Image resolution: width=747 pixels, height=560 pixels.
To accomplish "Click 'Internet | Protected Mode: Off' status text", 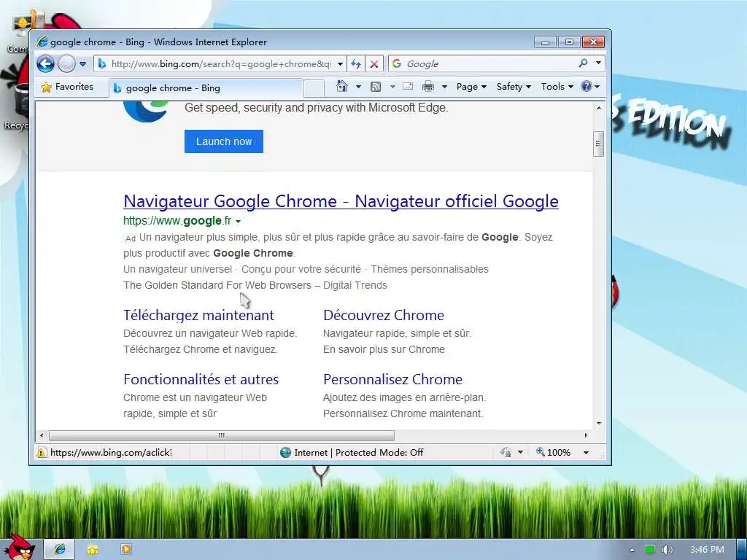I will 358,452.
